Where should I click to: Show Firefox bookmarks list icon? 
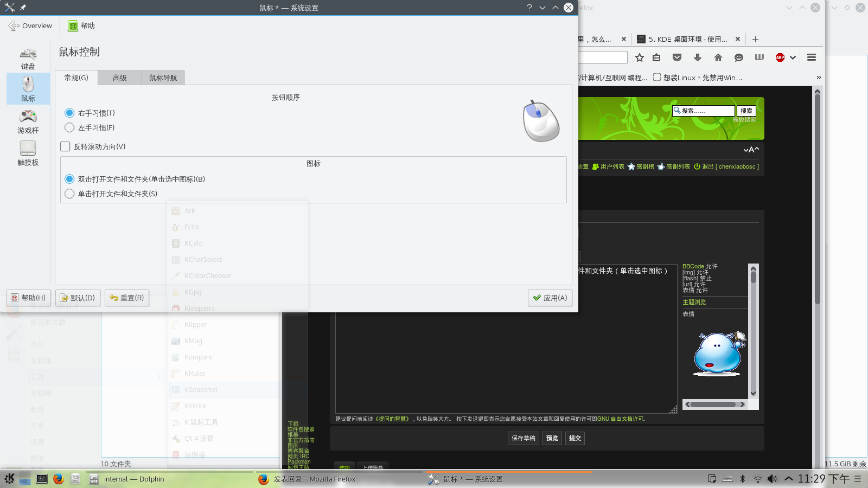pos(656,57)
